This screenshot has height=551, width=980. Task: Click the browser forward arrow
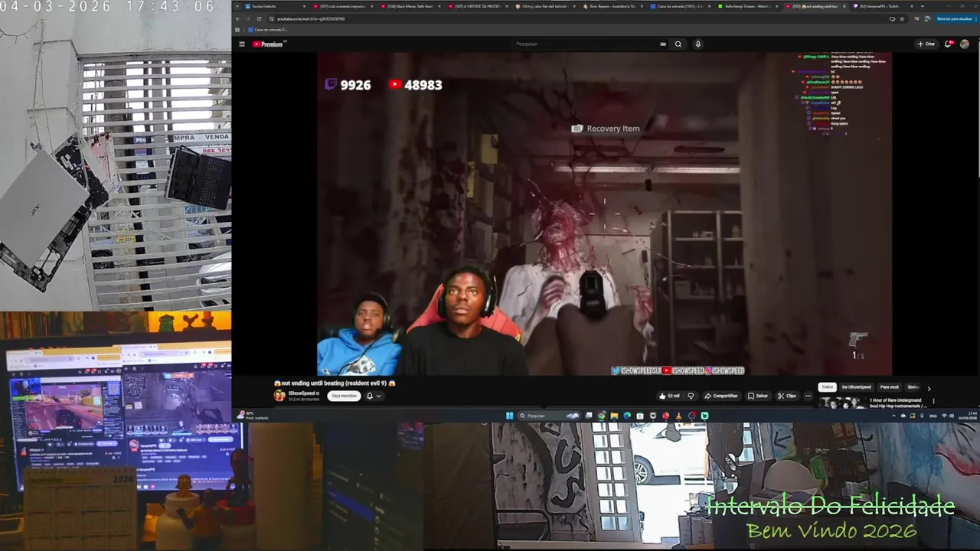click(x=247, y=18)
